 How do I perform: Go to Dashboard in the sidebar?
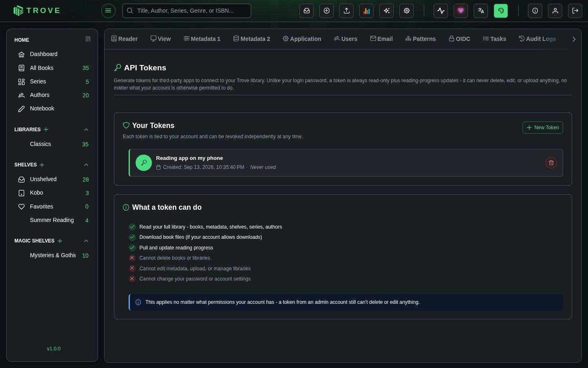pos(52,54)
